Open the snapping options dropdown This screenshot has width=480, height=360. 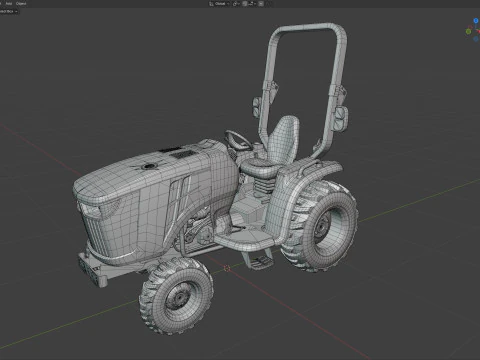coord(252,4)
